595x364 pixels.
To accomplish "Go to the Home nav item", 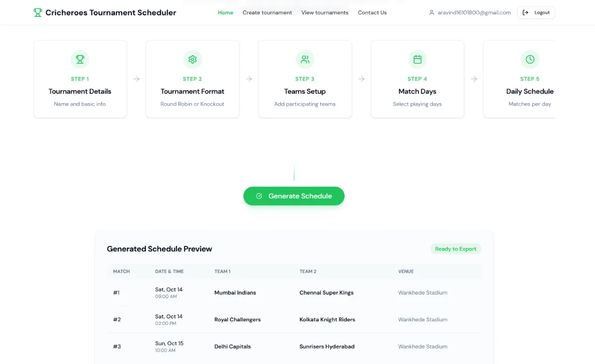I will point(226,12).
